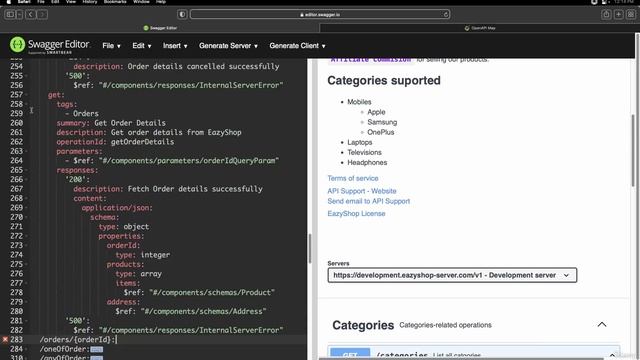640x360 pixels.
Task: Open the macOS Help menu
Action: (161, 2)
